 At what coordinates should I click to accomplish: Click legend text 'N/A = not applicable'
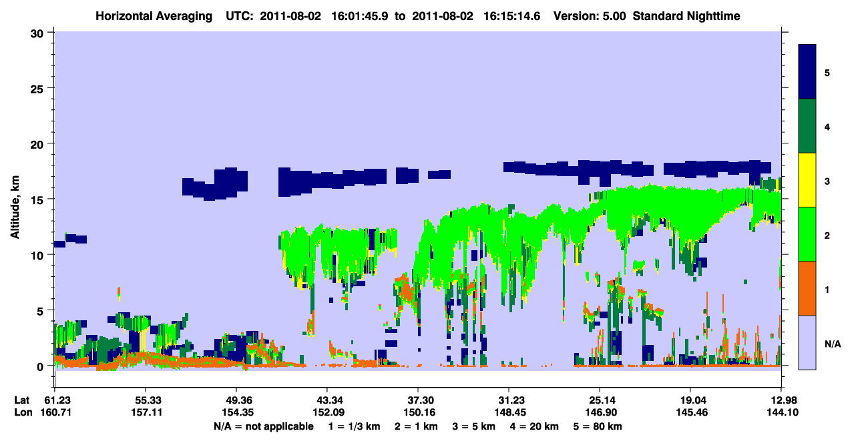(x=263, y=426)
